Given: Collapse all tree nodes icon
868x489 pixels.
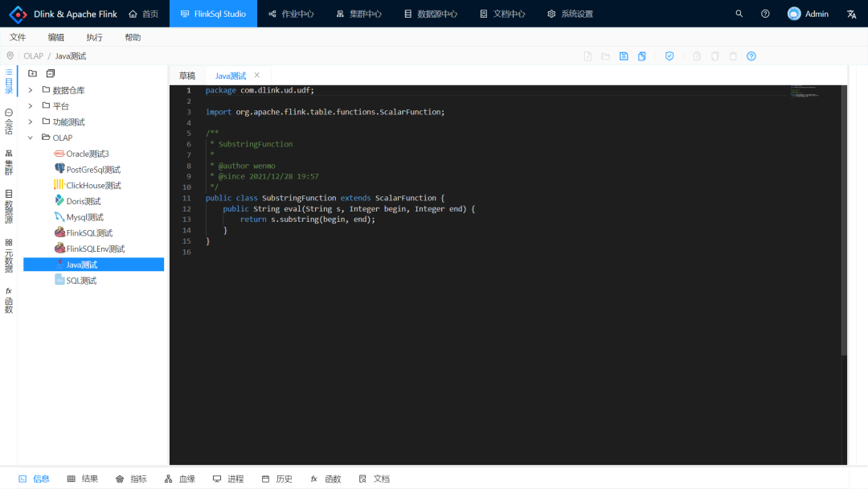Looking at the screenshot, I should (51, 73).
